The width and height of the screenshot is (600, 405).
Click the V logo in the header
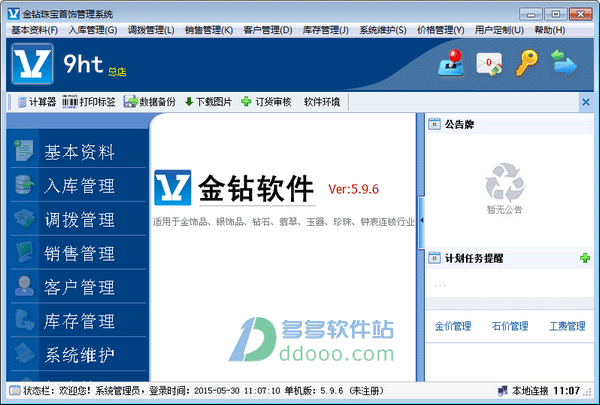pos(33,64)
